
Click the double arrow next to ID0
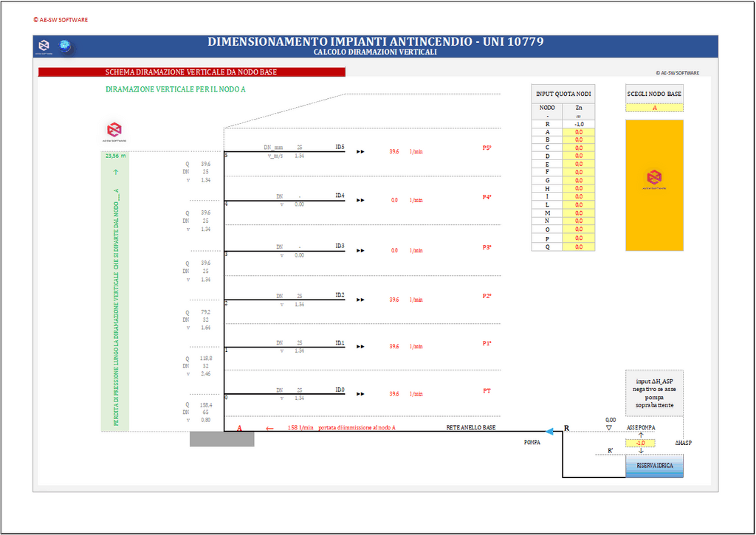[x=360, y=394]
